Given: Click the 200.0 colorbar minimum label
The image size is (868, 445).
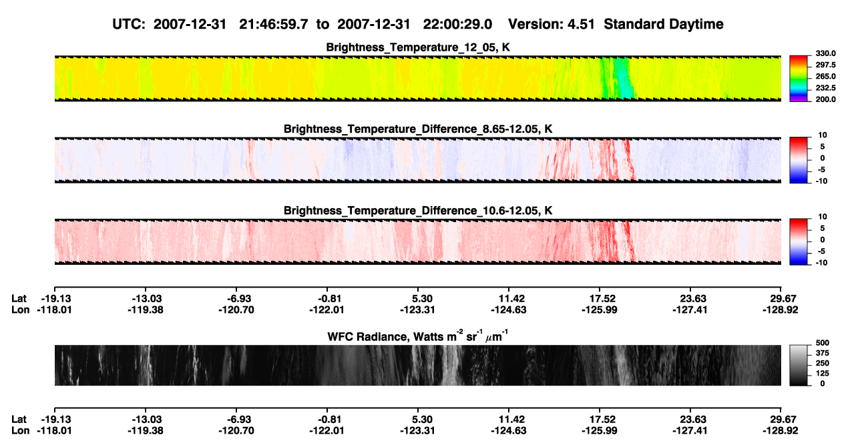Looking at the screenshot, I should coord(827,99).
